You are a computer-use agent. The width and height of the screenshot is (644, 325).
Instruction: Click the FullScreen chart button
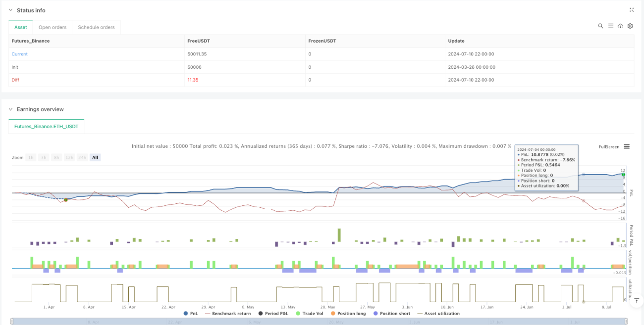pyautogui.click(x=609, y=147)
